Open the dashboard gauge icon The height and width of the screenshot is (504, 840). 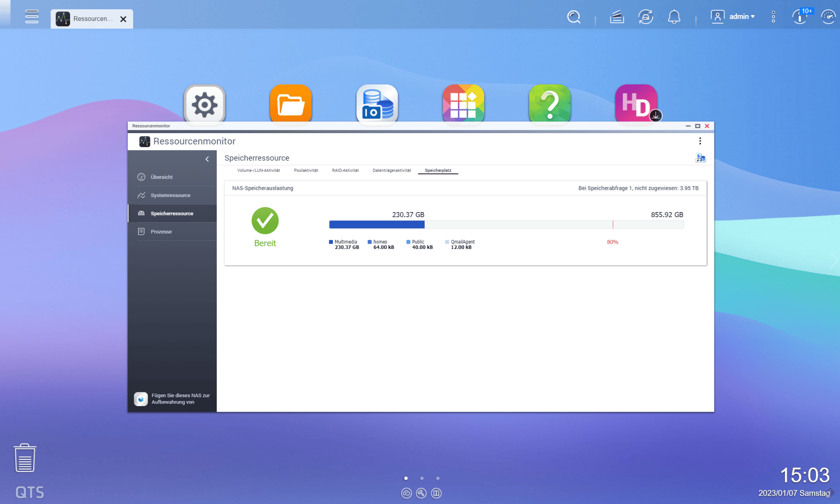(x=828, y=17)
